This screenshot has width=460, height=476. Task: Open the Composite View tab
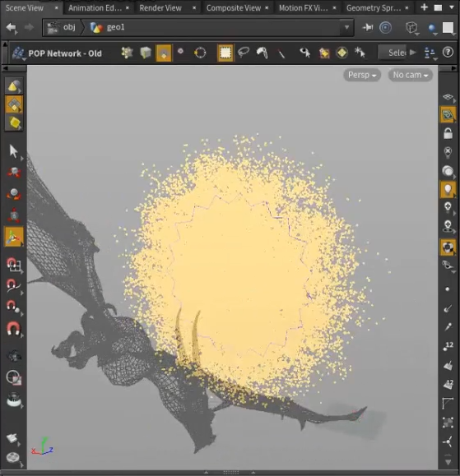[234, 8]
